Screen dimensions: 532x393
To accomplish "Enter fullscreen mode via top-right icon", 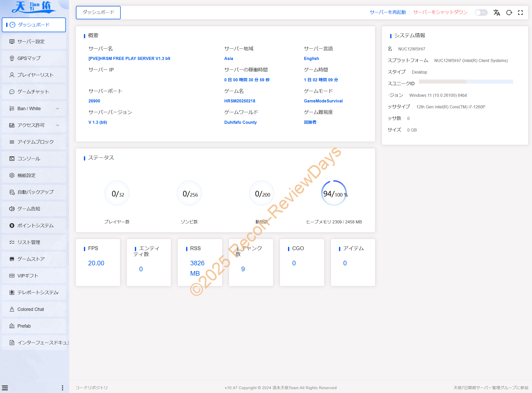I will [520, 13].
